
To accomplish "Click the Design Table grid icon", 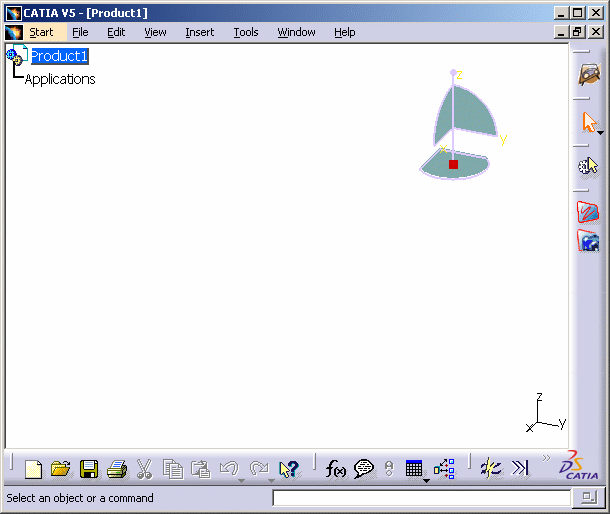I will coord(414,468).
